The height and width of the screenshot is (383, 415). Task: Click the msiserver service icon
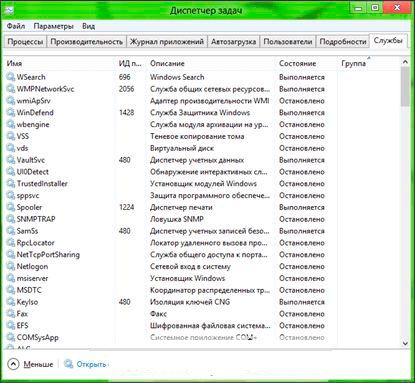11,278
